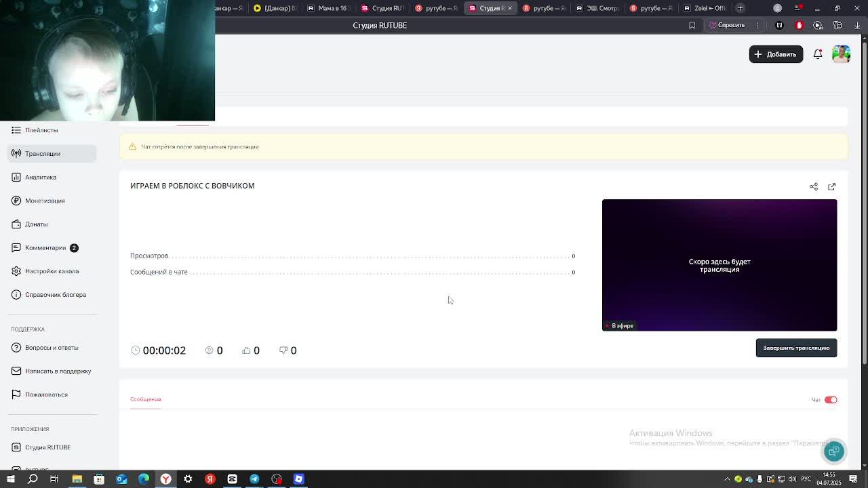Click the chat-will-be-erased warning banner
The height and width of the screenshot is (488, 868).
coord(484,146)
